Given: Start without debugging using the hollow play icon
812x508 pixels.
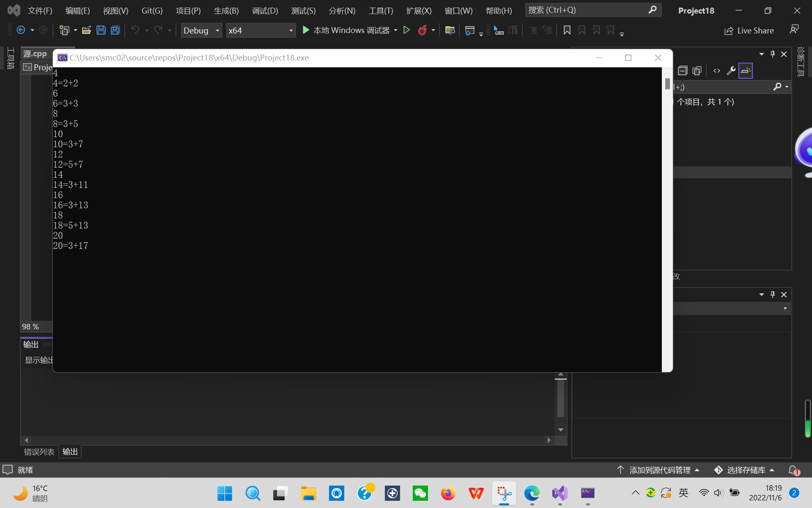Looking at the screenshot, I should tap(406, 30).
